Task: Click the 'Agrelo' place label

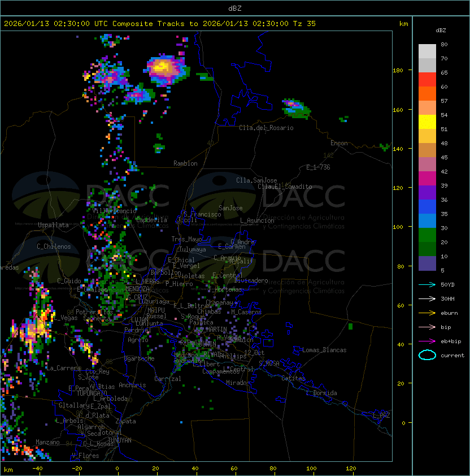Action: coord(138,340)
